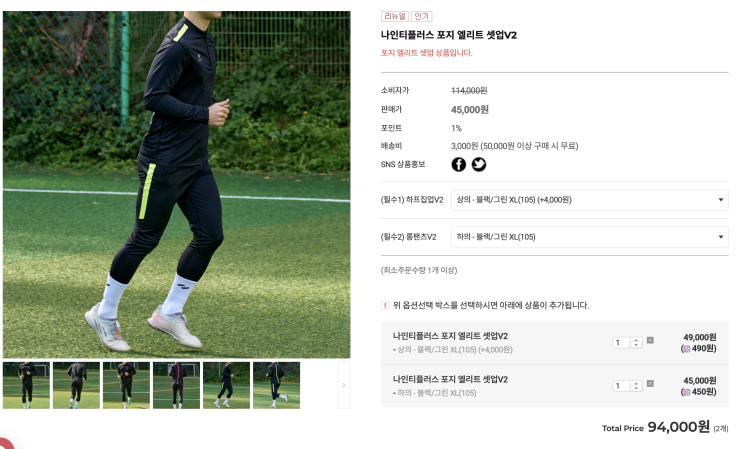Share product on Twitter icon
743x449 pixels.
coord(479,164)
